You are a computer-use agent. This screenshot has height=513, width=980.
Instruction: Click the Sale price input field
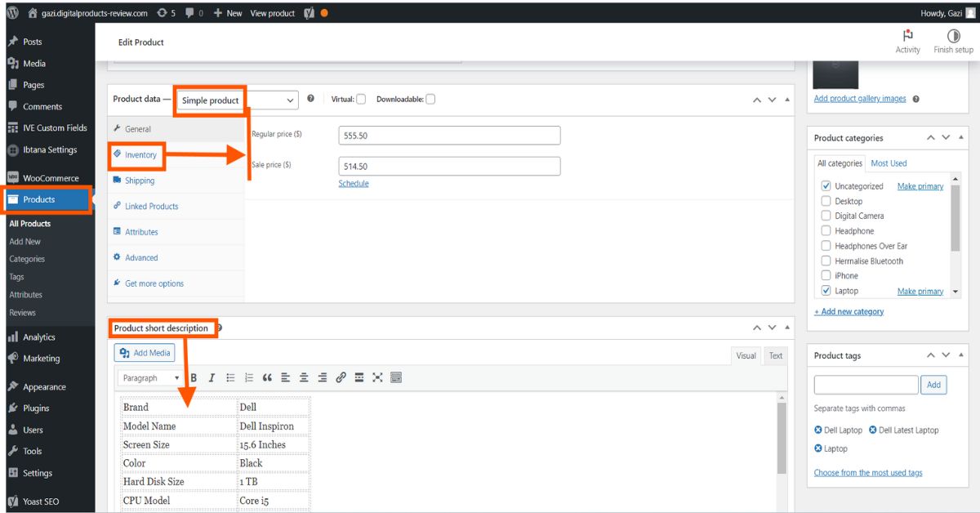point(449,167)
